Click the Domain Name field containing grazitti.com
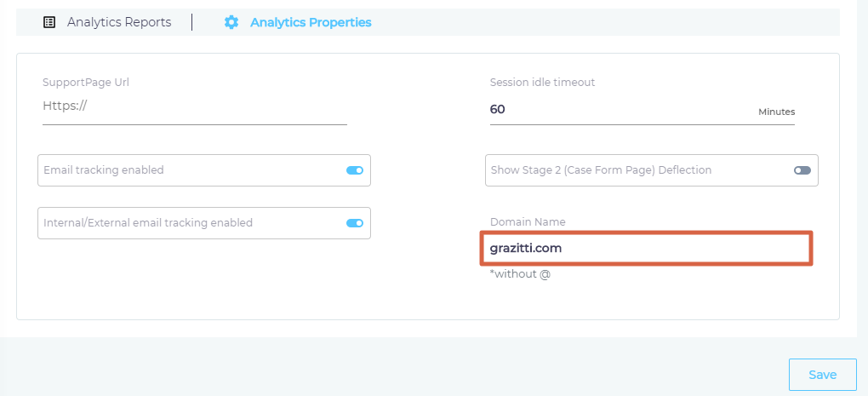Image resolution: width=868 pixels, height=396 pixels. click(645, 248)
